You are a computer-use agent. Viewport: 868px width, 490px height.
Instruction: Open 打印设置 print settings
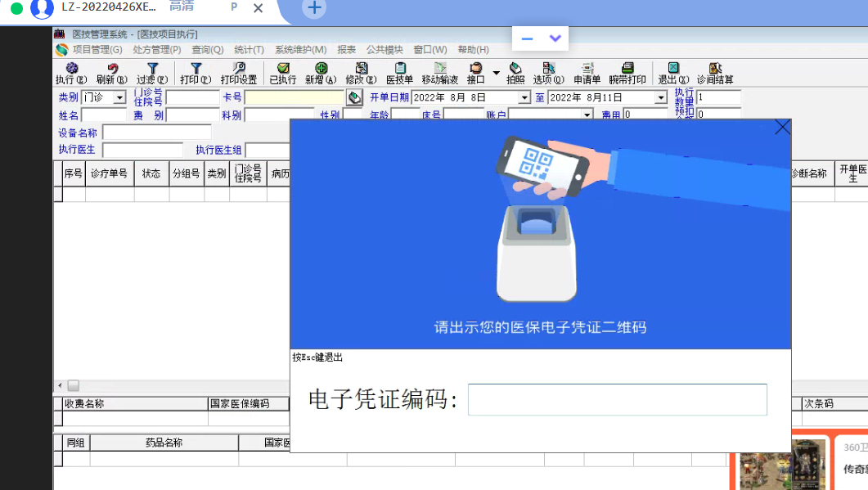(x=239, y=74)
